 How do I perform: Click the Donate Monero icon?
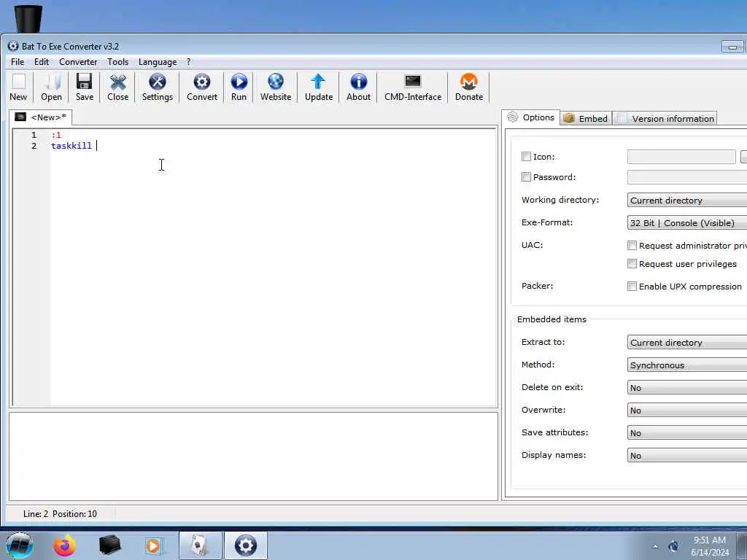click(x=469, y=82)
